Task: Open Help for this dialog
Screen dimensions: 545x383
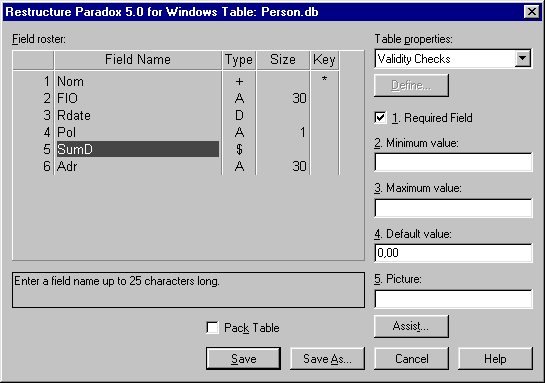Action: point(495,358)
